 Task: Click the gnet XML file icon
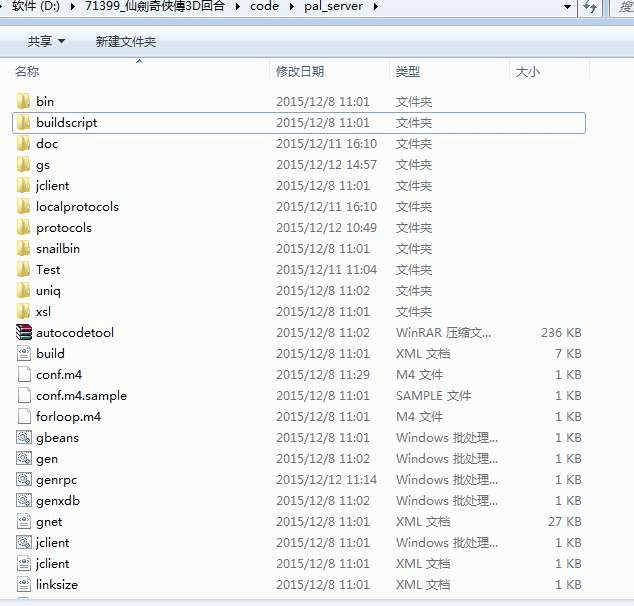pos(24,522)
